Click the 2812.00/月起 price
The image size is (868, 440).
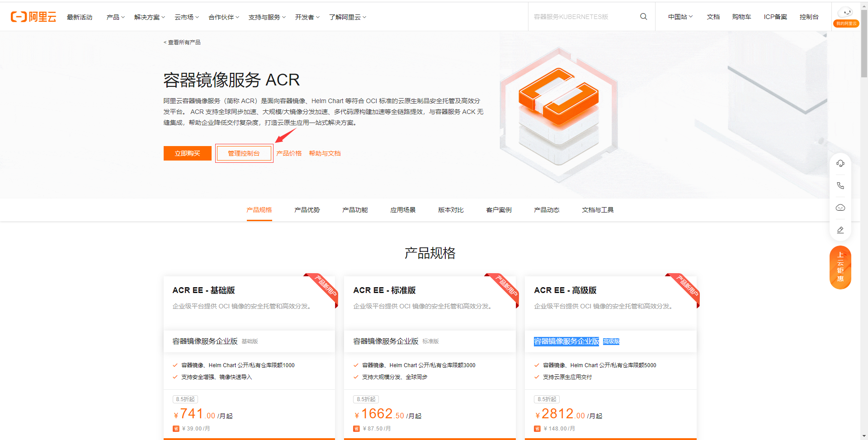click(x=569, y=414)
